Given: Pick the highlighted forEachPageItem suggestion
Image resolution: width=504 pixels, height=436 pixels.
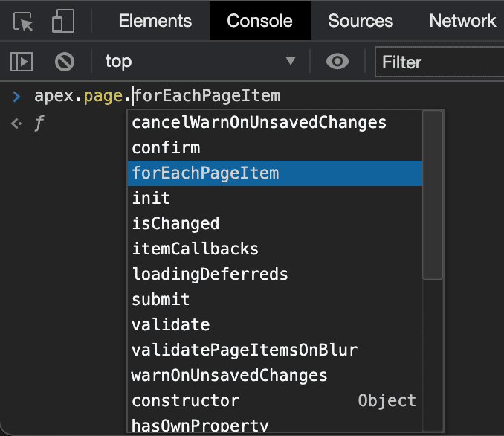Looking at the screenshot, I should (205, 173).
